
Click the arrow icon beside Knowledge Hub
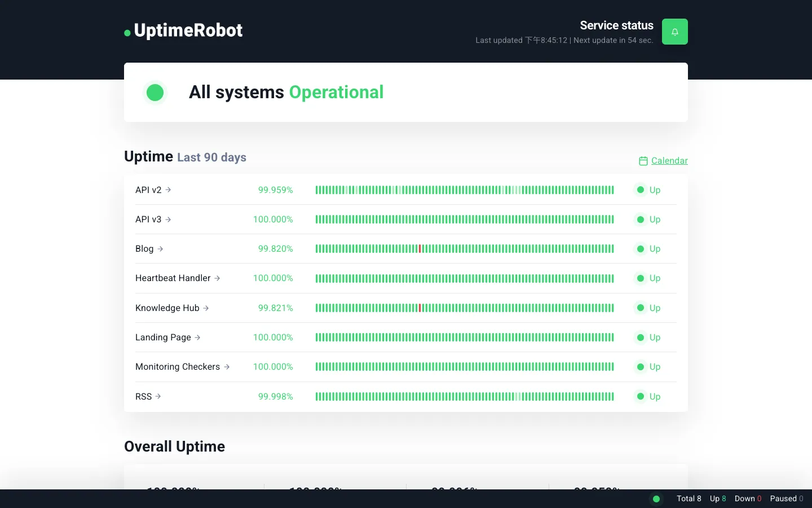tap(206, 308)
